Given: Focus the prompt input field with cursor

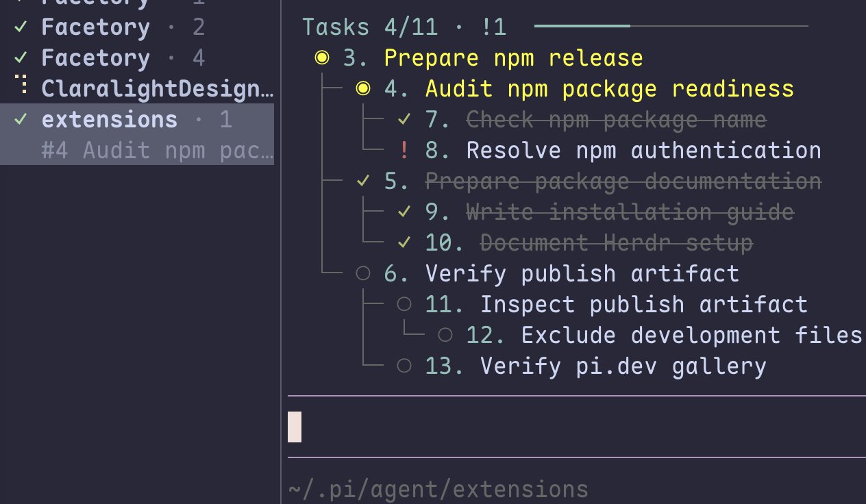Looking at the screenshot, I should tap(577, 427).
